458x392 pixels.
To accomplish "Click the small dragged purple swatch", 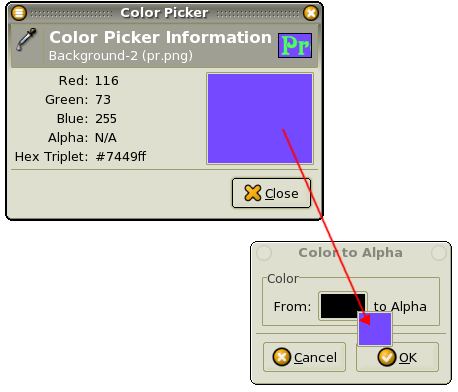I will pos(375,329).
